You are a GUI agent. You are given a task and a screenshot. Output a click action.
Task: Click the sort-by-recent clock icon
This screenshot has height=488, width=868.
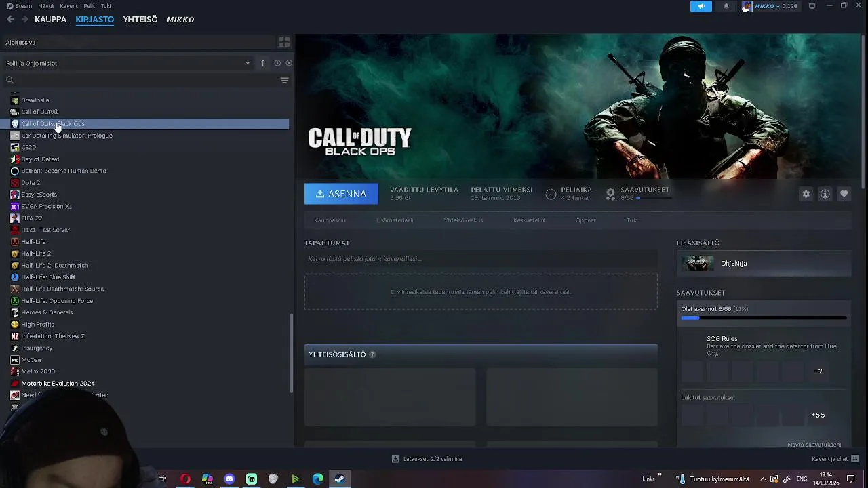pos(277,63)
